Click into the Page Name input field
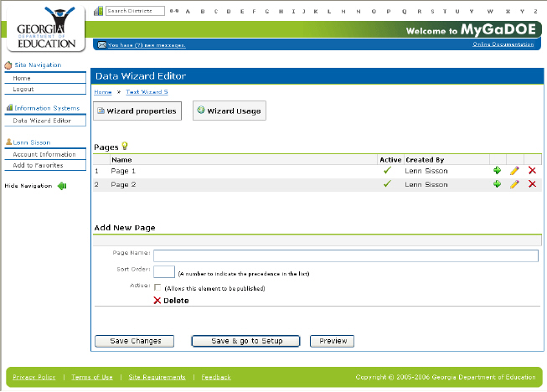The width and height of the screenshot is (547, 392). (346, 255)
